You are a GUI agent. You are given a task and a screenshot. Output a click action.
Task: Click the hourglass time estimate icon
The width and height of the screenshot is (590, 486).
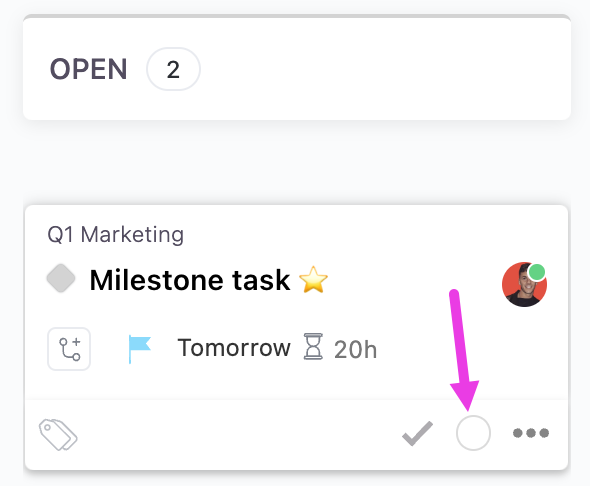click(313, 346)
